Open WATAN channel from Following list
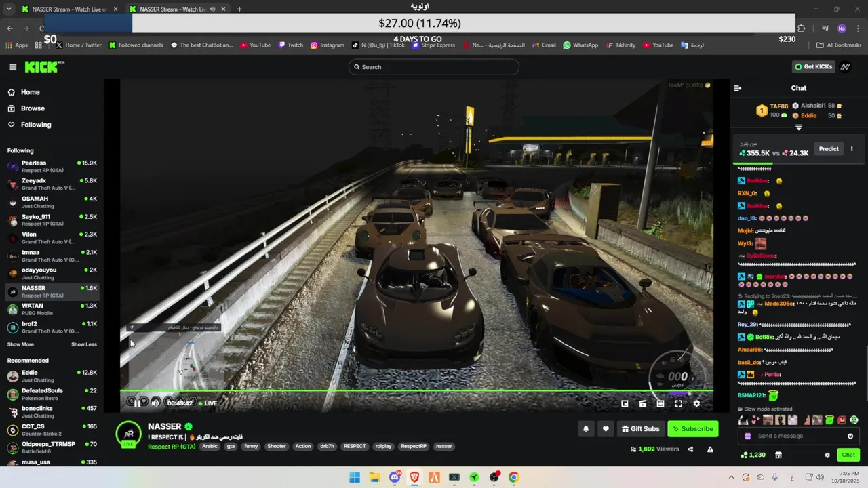Screen dimensions: 868x488 point(52,310)
